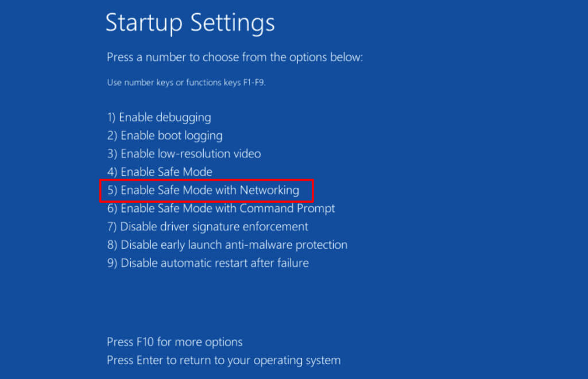588x379 pixels.
Task: Select Enable Safe Mode with Command Prompt
Action: tap(221, 208)
